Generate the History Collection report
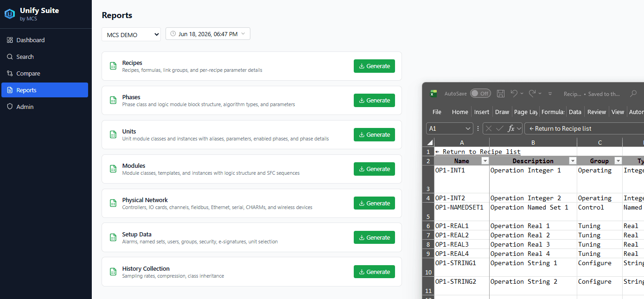The width and height of the screenshot is (644, 299). coord(374,272)
